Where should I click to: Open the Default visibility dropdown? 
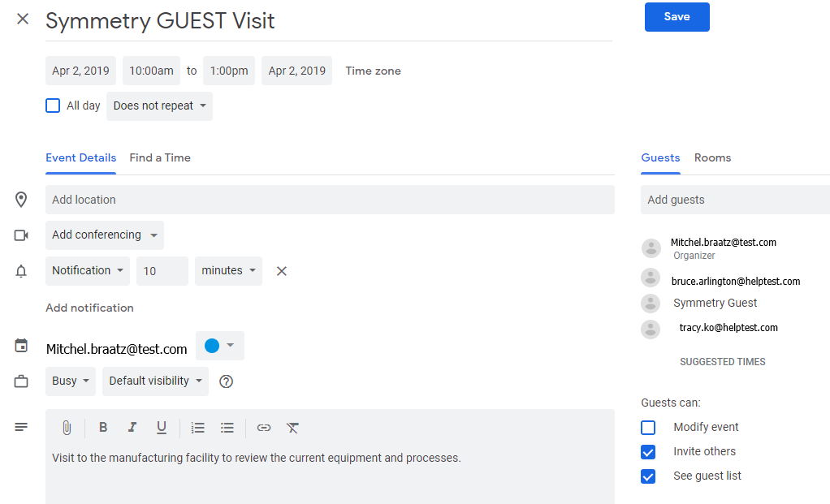(155, 381)
